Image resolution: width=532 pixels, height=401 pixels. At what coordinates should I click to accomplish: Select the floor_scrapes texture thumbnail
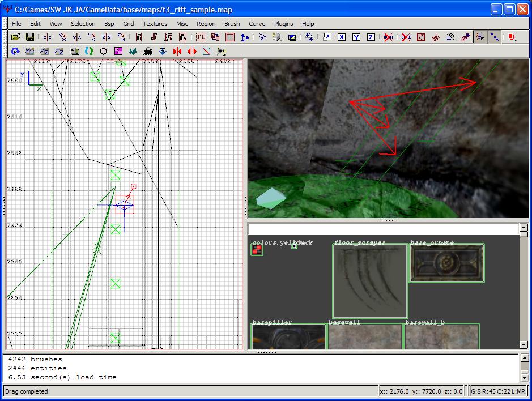coord(370,281)
